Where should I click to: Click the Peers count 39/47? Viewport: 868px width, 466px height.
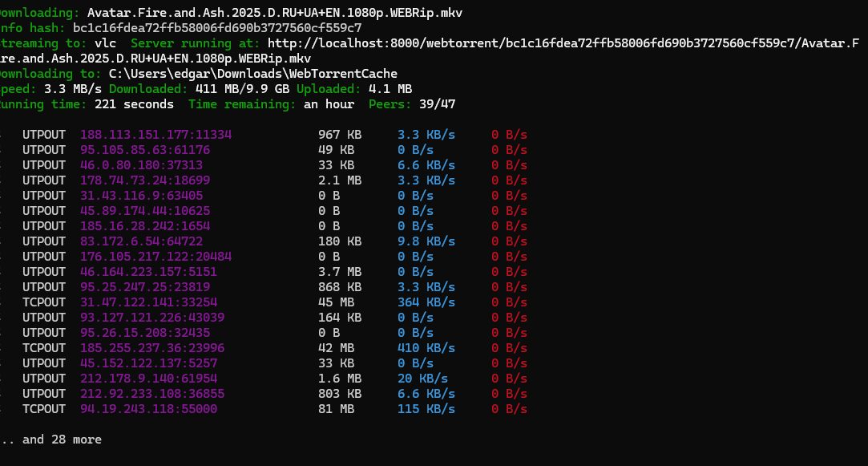(438, 104)
